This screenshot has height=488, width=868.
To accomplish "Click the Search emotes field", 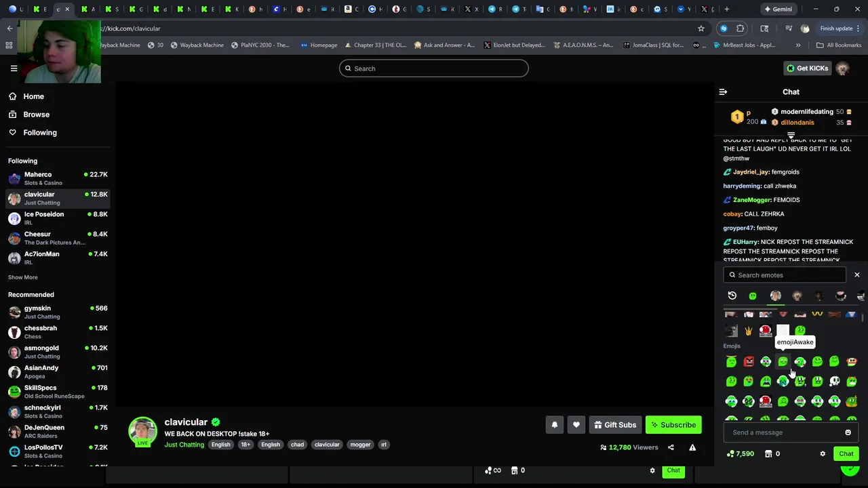I will coord(785,275).
